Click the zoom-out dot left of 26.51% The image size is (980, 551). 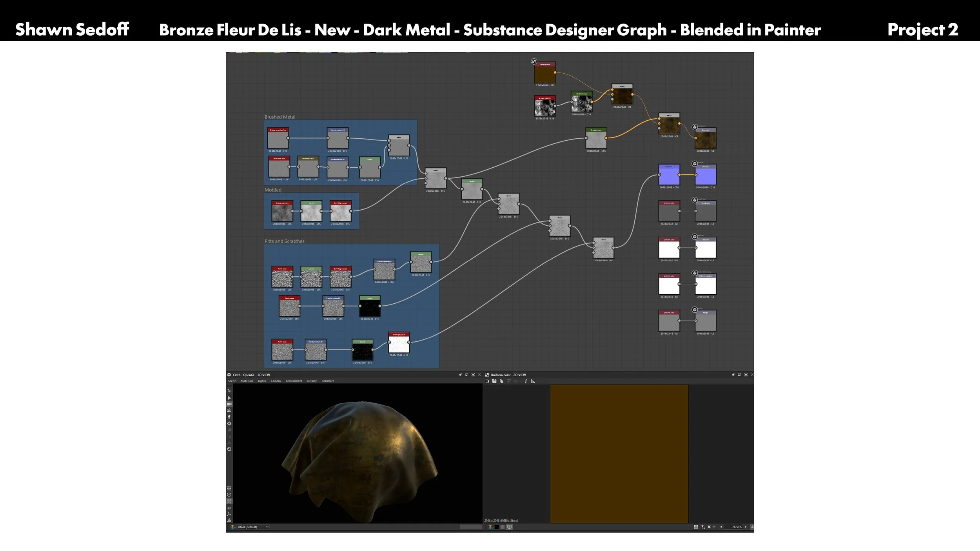pyautogui.click(x=721, y=527)
